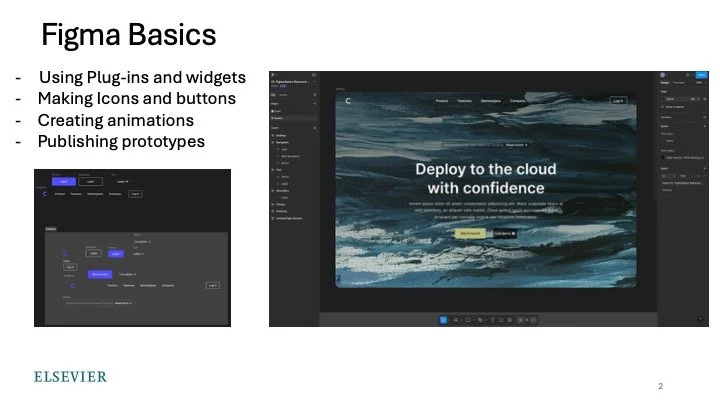
Task: Click 'Creating animations' bullet
Action: pyautogui.click(x=116, y=120)
